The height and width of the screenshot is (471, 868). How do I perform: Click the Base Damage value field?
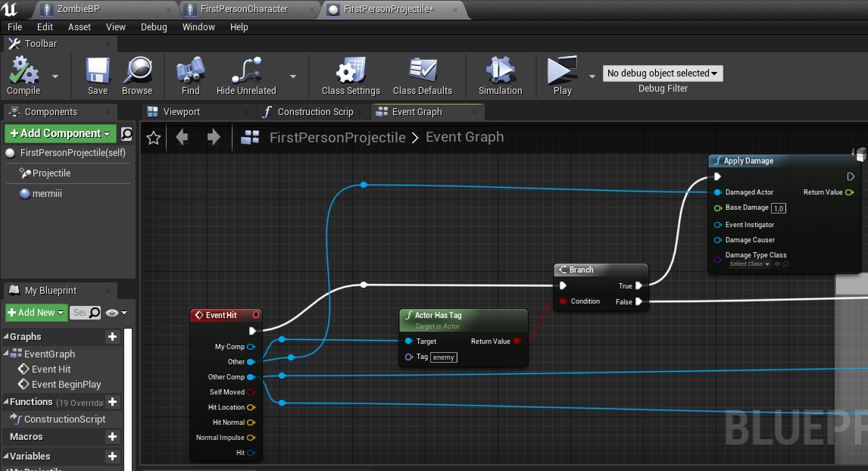(x=779, y=208)
